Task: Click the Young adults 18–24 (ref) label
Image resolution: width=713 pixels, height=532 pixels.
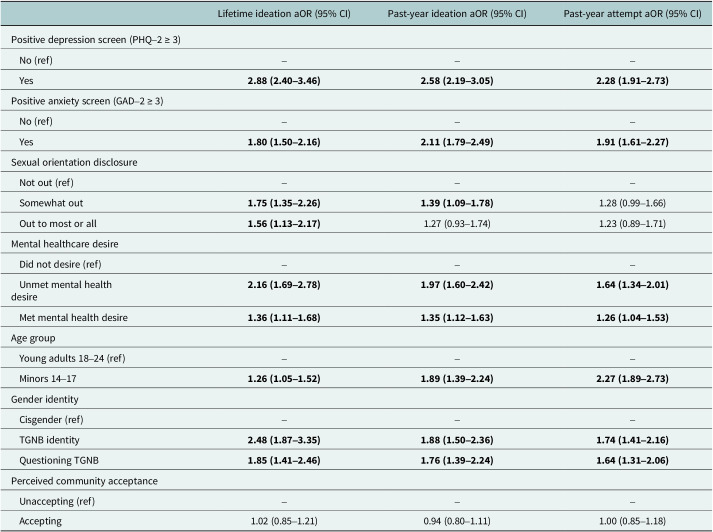Action: 72,358
